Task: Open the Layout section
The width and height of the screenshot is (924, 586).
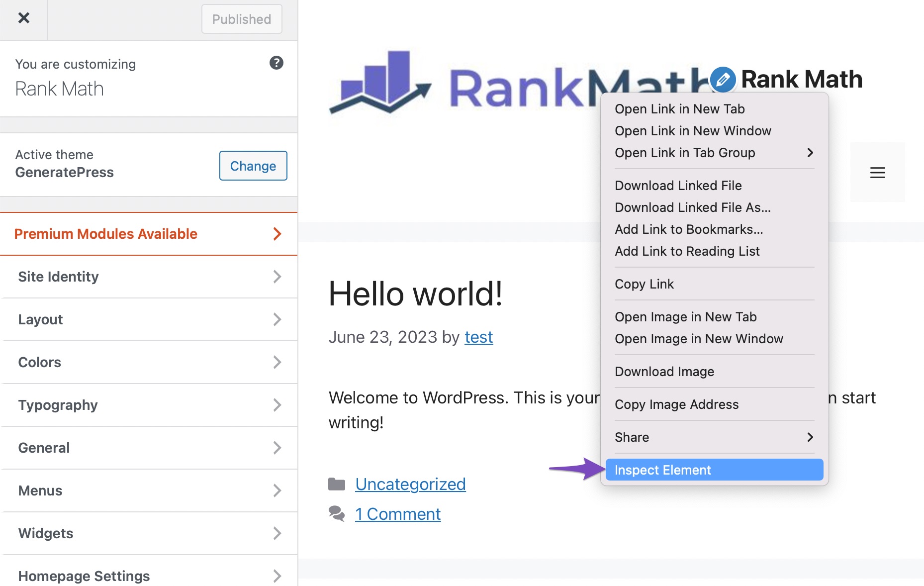Action: (x=149, y=319)
